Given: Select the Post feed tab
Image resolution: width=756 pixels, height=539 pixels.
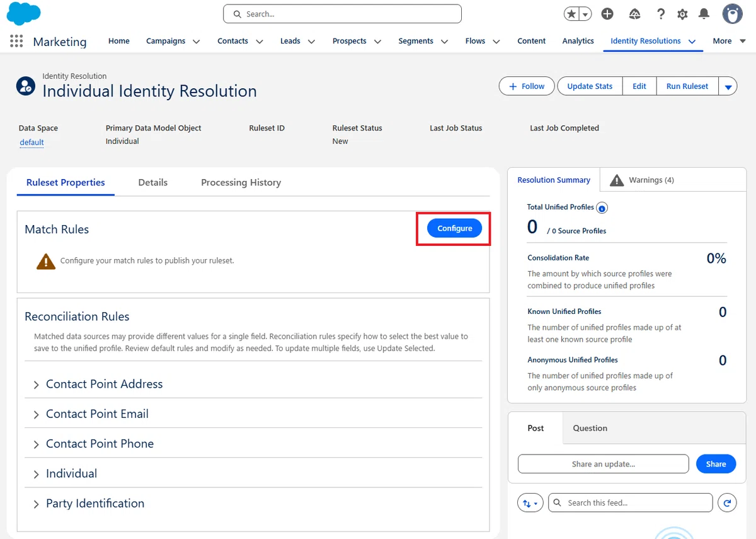Looking at the screenshot, I should 535,428.
